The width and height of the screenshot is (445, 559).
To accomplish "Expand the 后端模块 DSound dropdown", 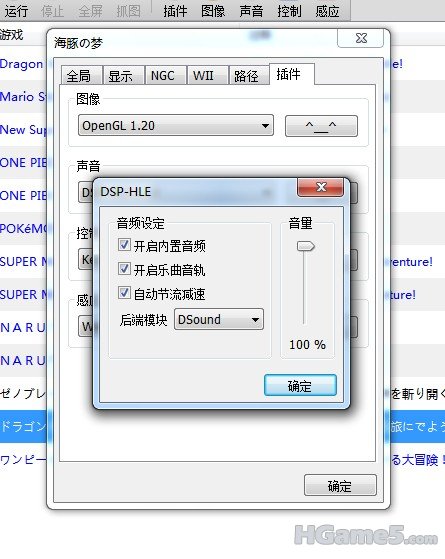I will coord(219,319).
